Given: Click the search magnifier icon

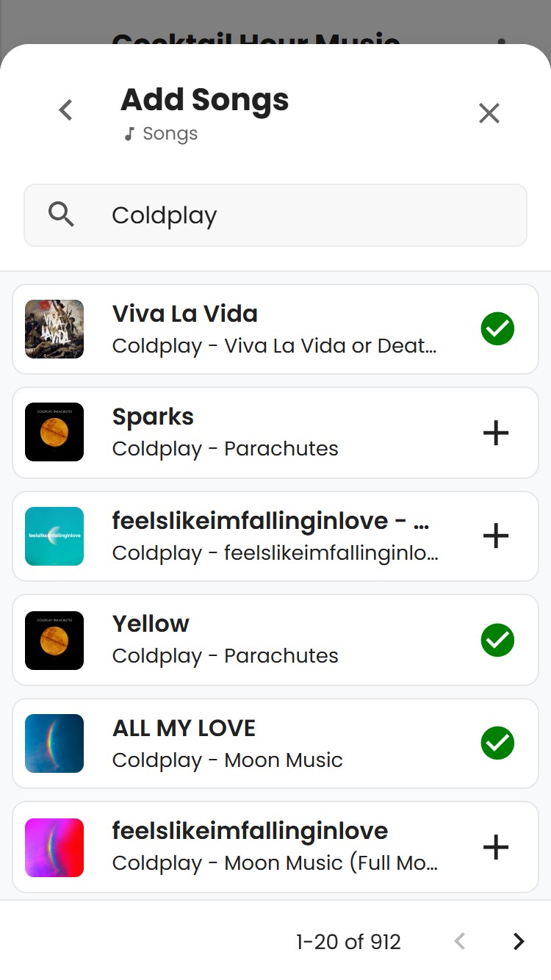Looking at the screenshot, I should pyautogui.click(x=61, y=215).
